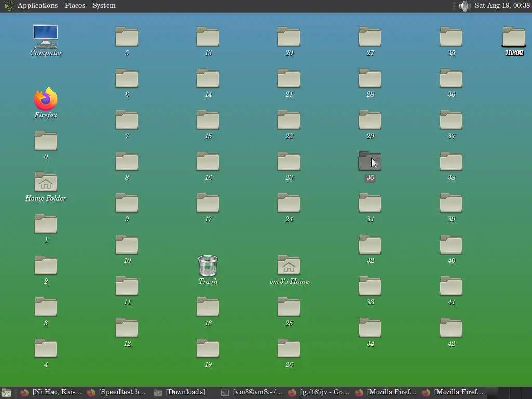This screenshot has height=399, width=532.
Task: Click the volume speaker icon in panel
Action: click(464, 6)
